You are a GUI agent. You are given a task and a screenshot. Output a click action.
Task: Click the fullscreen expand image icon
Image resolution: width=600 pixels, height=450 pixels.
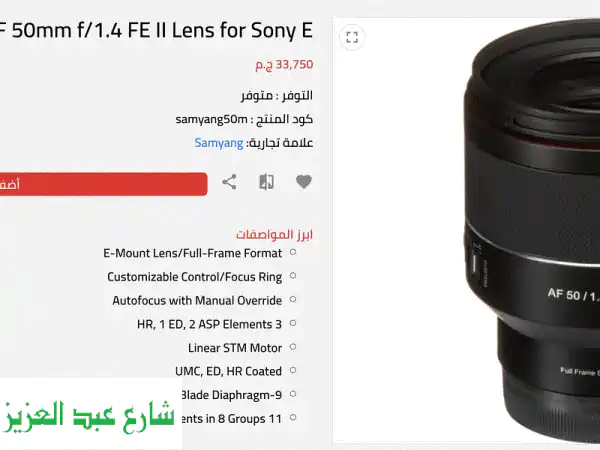click(352, 37)
